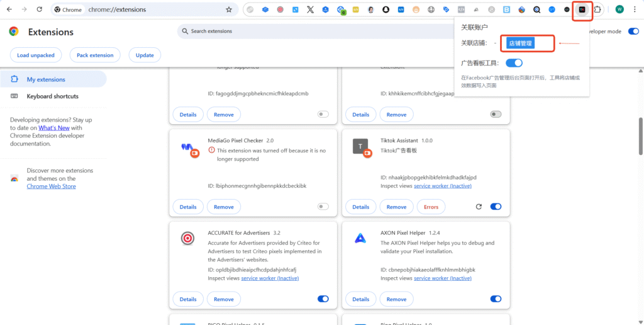
Task: Click the reload icon on Tiktok Assistant card
Action: 479,207
